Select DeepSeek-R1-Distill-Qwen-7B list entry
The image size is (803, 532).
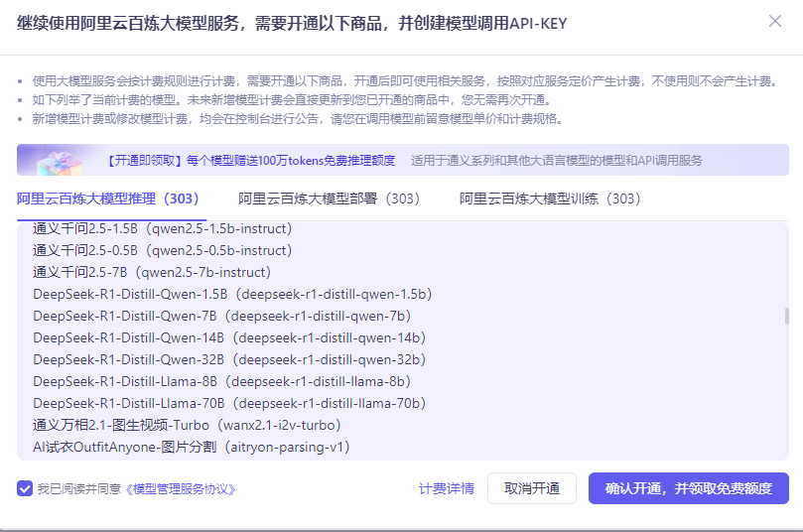pyautogui.click(x=221, y=316)
